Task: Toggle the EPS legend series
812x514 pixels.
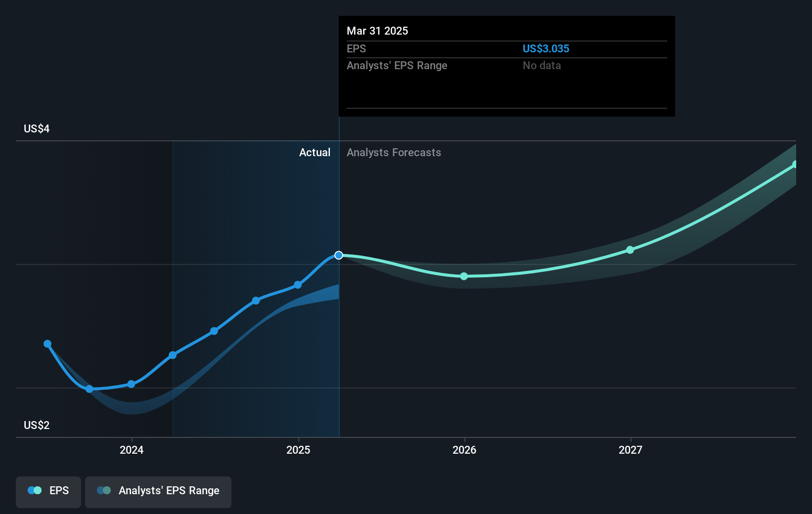Action: coord(48,492)
